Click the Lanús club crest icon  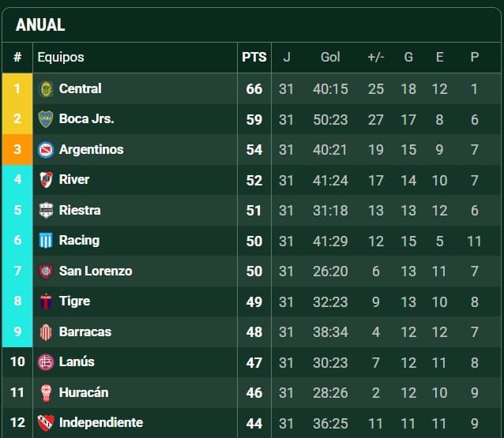46,362
